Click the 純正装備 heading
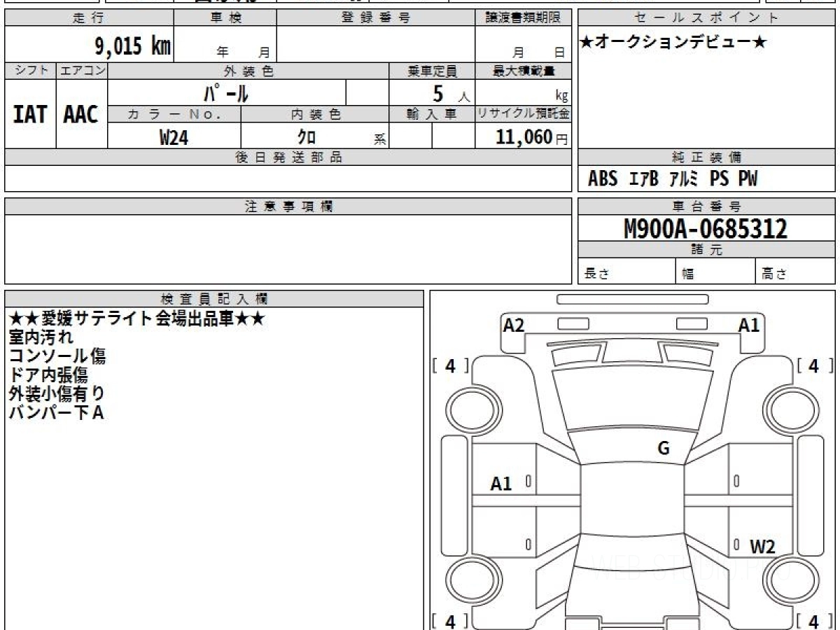The width and height of the screenshot is (840, 630). [x=706, y=157]
